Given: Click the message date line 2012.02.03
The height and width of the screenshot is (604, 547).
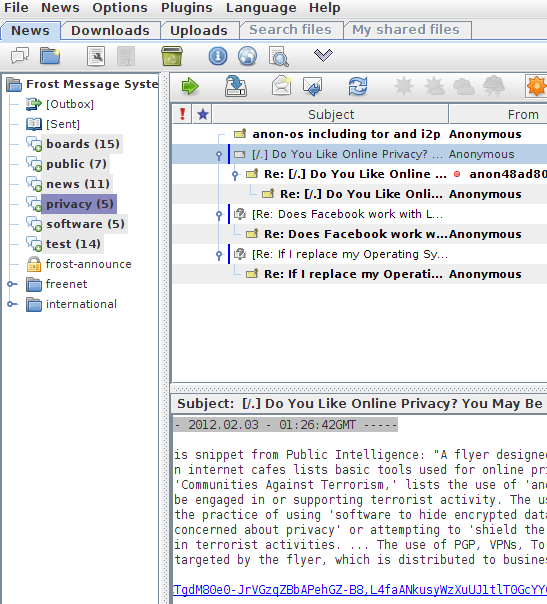Looking at the screenshot, I should tap(285, 425).
